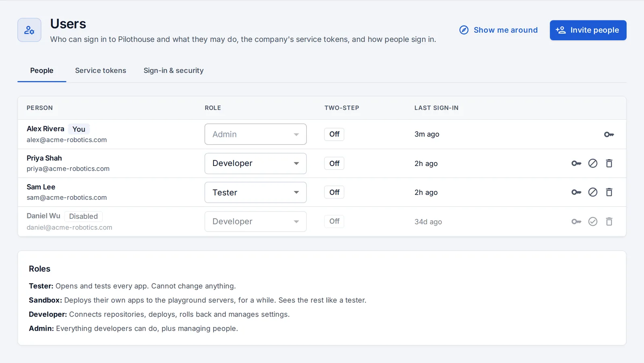Click the Admin role description line
Image resolution: width=644 pixels, height=363 pixels.
click(133, 328)
